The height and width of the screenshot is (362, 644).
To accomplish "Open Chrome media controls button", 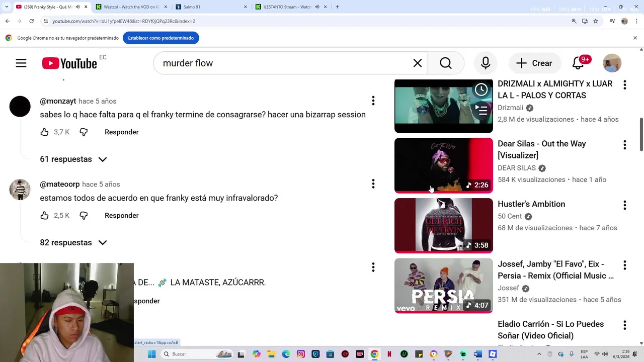I will point(612,21).
